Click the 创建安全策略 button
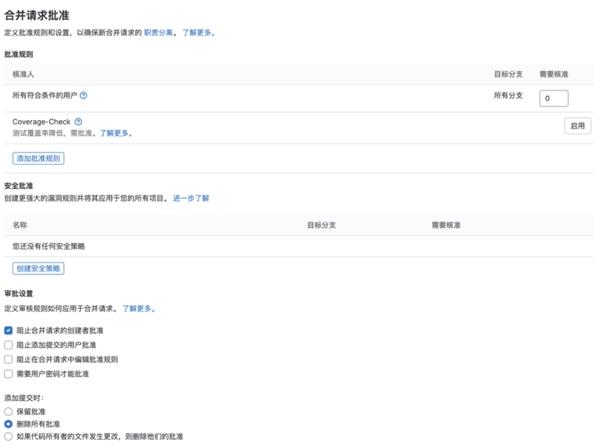 pyautogui.click(x=38, y=268)
